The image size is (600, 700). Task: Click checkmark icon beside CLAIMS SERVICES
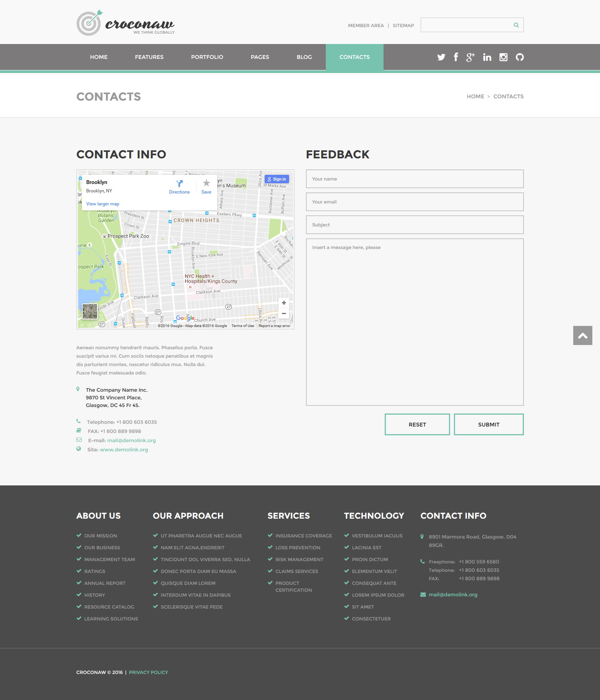point(270,571)
